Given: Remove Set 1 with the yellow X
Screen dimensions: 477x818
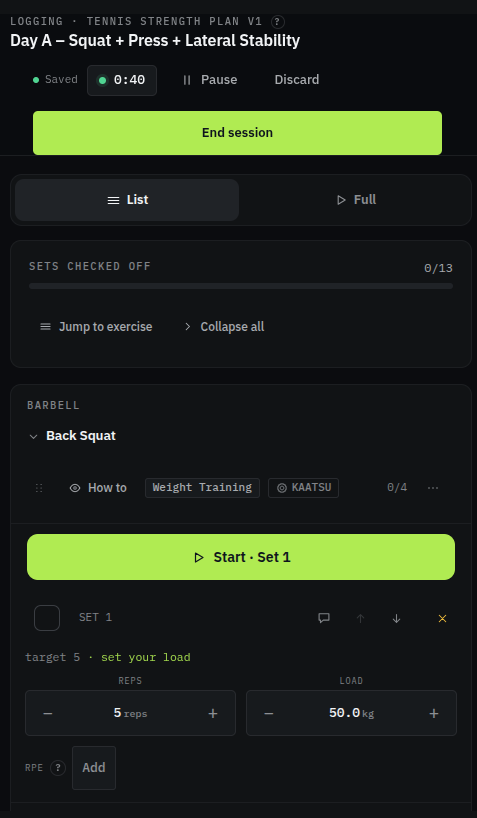Looking at the screenshot, I should point(443,618).
